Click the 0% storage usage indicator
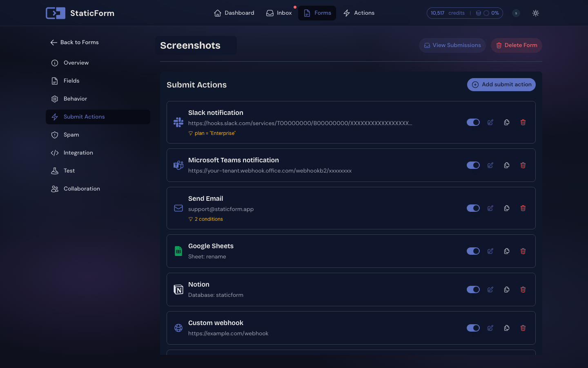 coord(488,13)
